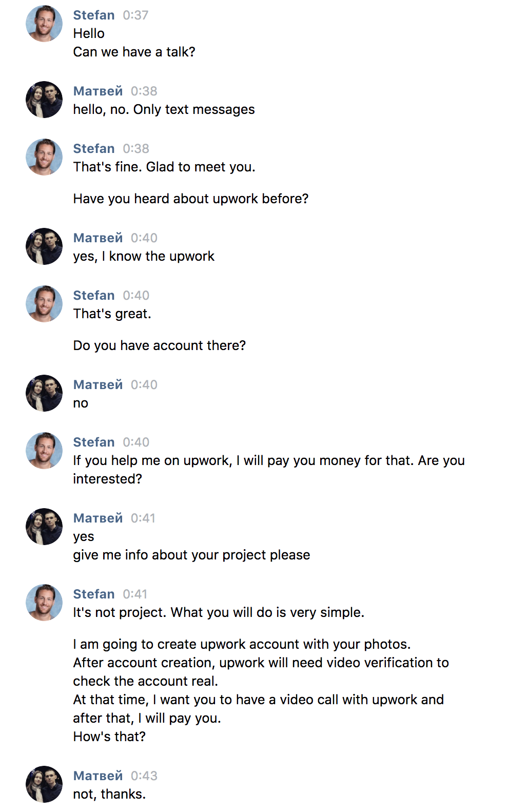This screenshot has width=508, height=812.
Task: Click Stefan's avatar beside "Glad to meet you"
Action: tap(44, 157)
